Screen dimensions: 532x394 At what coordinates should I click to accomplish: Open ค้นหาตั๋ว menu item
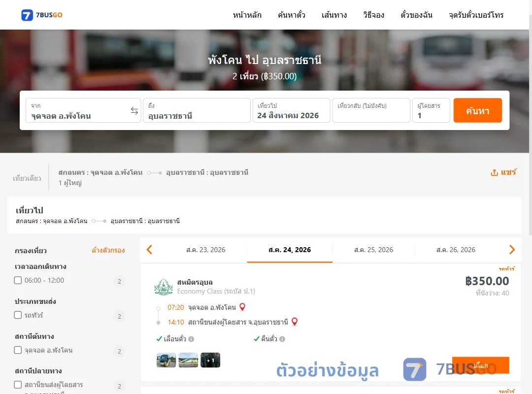point(292,15)
